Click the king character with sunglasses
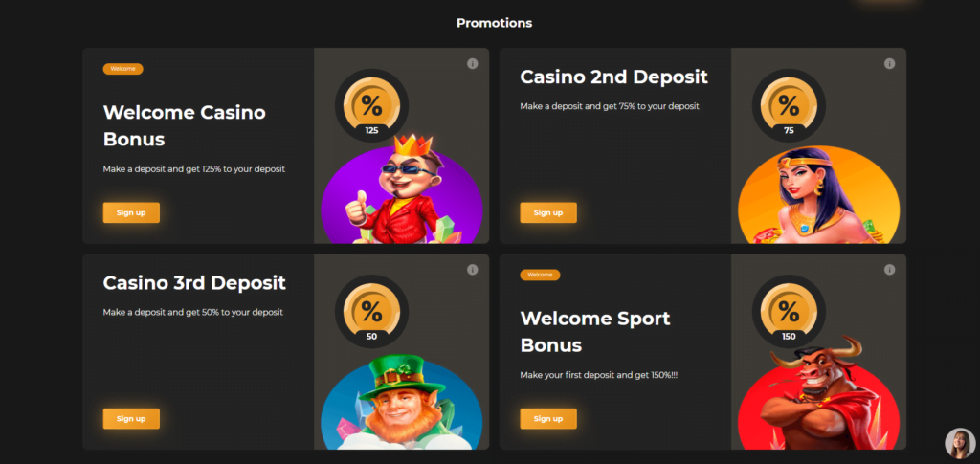The height and width of the screenshot is (464, 980). (x=402, y=191)
